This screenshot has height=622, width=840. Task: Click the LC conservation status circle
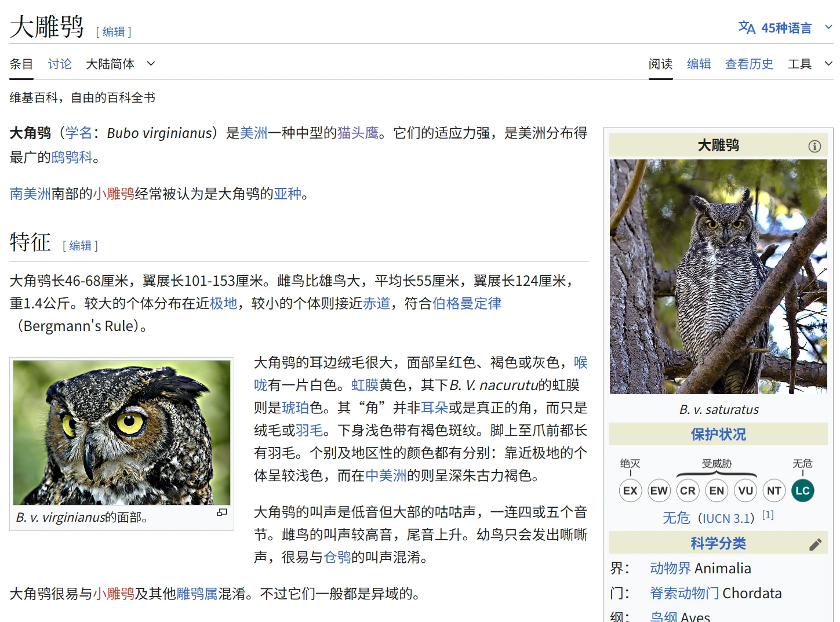pyautogui.click(x=802, y=491)
